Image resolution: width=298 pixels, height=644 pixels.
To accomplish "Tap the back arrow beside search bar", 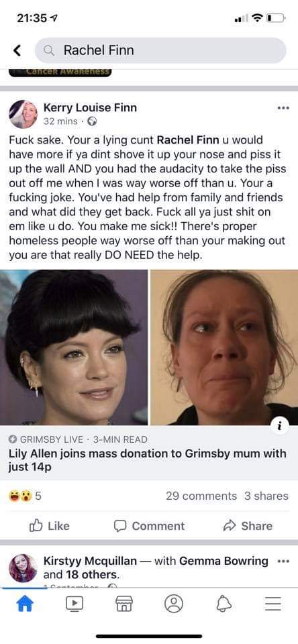I will [x=17, y=50].
